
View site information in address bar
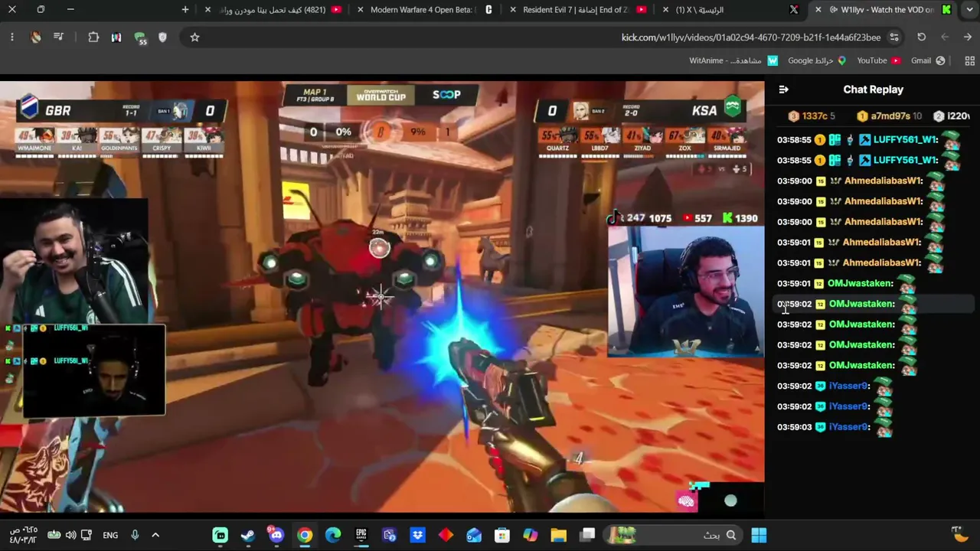coord(894,37)
